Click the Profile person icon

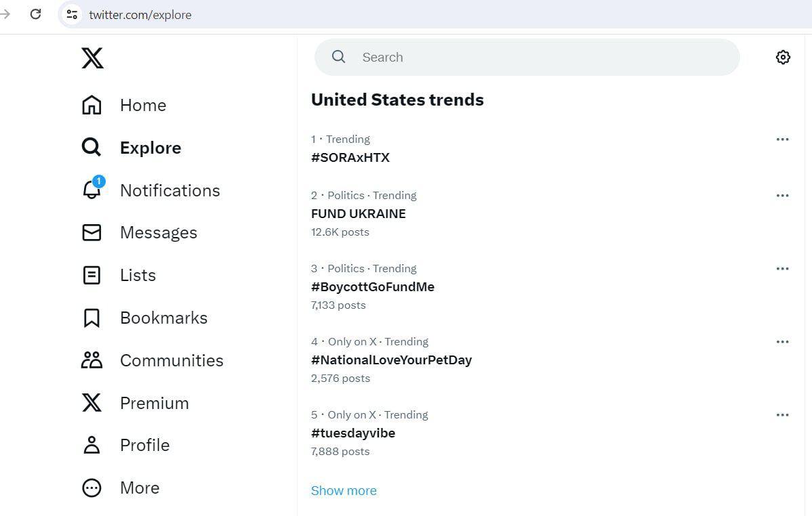pos(92,445)
